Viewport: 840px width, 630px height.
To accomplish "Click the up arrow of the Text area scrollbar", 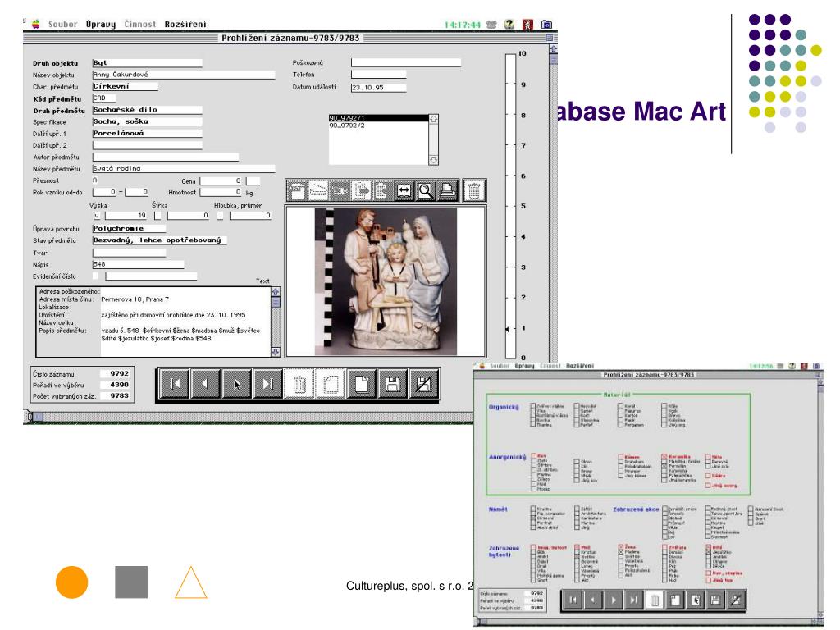I will click(x=276, y=292).
